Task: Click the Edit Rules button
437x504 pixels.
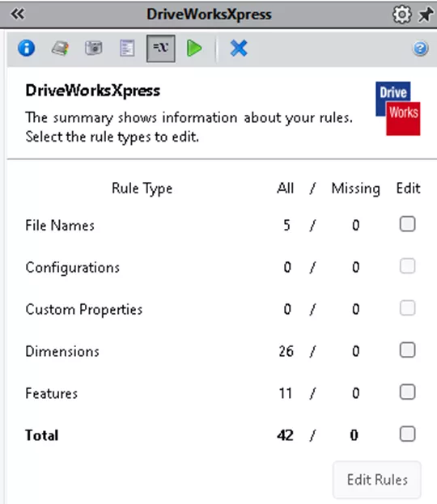Action: 377,480
